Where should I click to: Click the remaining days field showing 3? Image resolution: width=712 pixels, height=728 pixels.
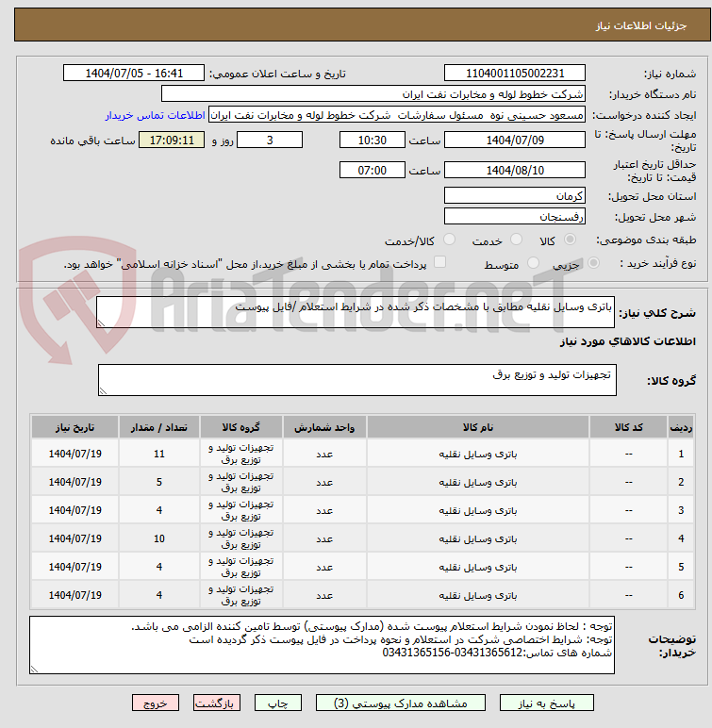tap(270, 140)
